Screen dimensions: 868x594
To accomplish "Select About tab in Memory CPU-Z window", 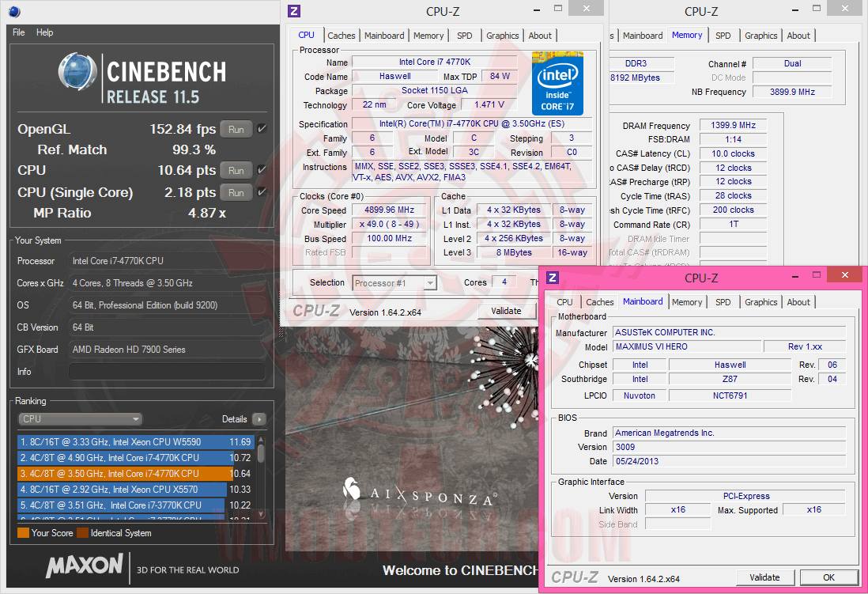I will (798, 36).
